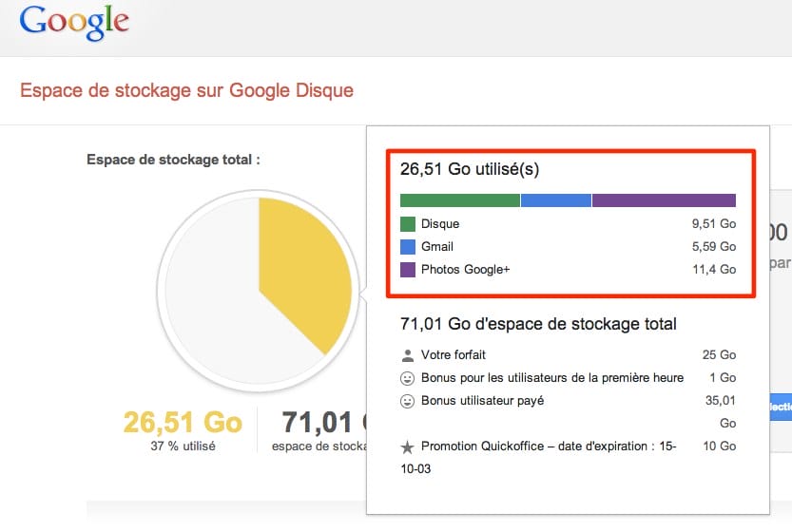Screen dimensions: 792x532
Task: Click the 35,01 value
Action: 721,401
